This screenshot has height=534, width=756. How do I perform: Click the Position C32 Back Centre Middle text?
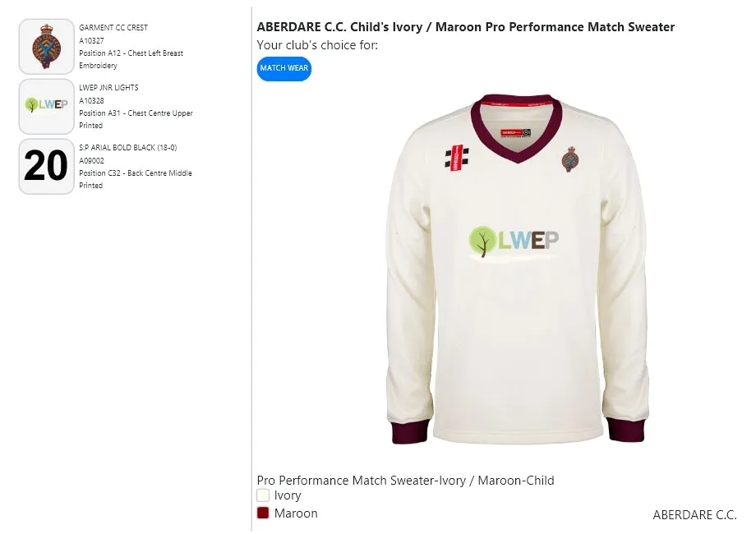136,173
